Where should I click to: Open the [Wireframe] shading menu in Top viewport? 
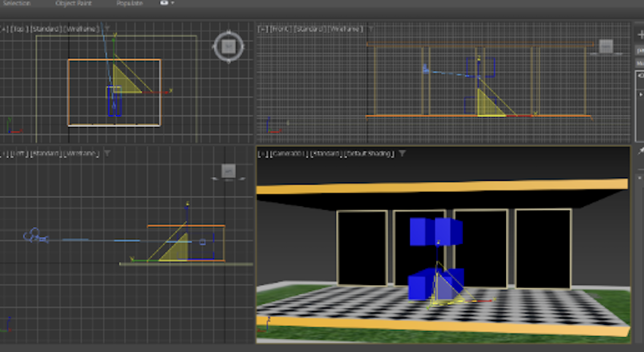coord(82,29)
